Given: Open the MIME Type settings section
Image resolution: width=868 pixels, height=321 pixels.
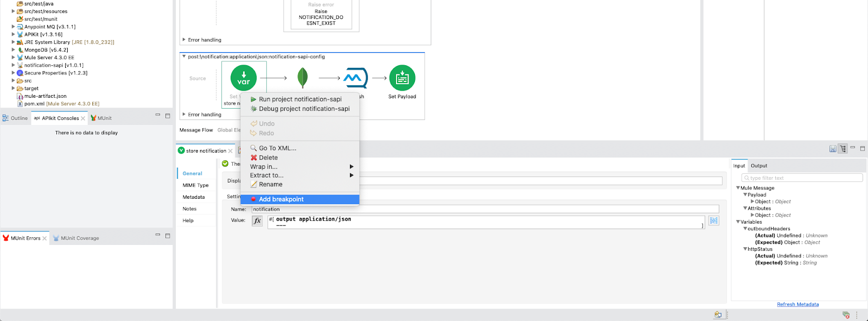Looking at the screenshot, I should tap(195, 185).
